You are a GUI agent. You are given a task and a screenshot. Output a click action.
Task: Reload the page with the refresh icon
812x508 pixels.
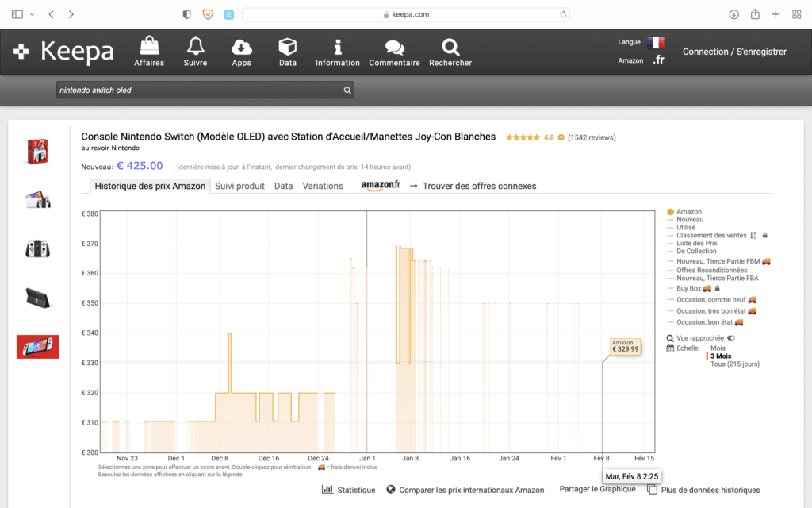coord(563,14)
